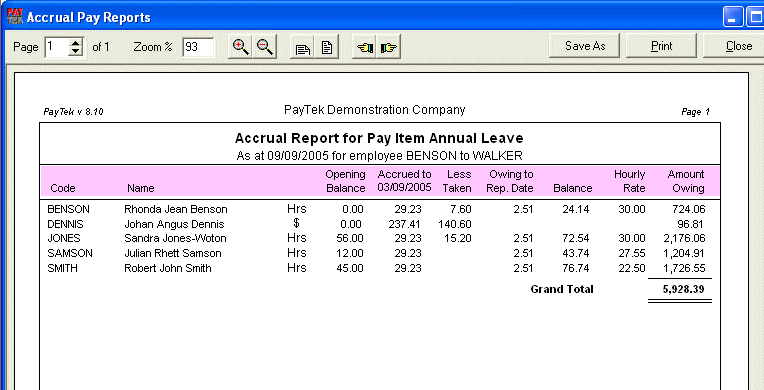Click accrued value 237.41 for Dennis
This screenshot has height=390, width=764.
point(405,224)
